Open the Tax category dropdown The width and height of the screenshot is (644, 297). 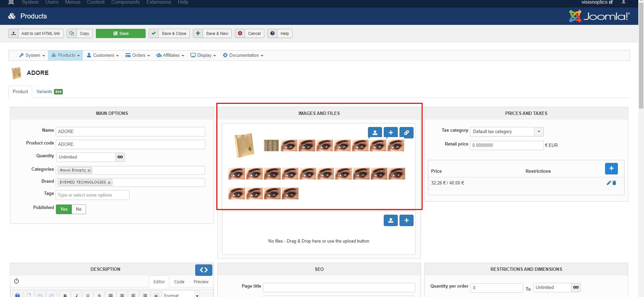[x=506, y=132]
